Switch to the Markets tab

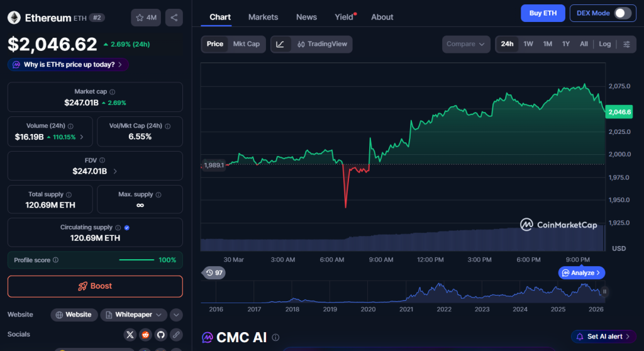263,17
